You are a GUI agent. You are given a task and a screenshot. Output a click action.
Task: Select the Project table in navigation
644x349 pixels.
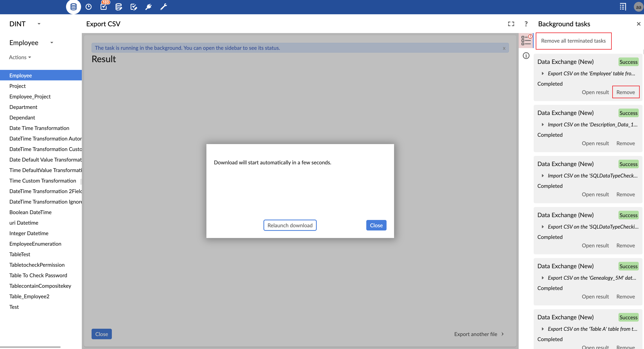[x=17, y=86]
